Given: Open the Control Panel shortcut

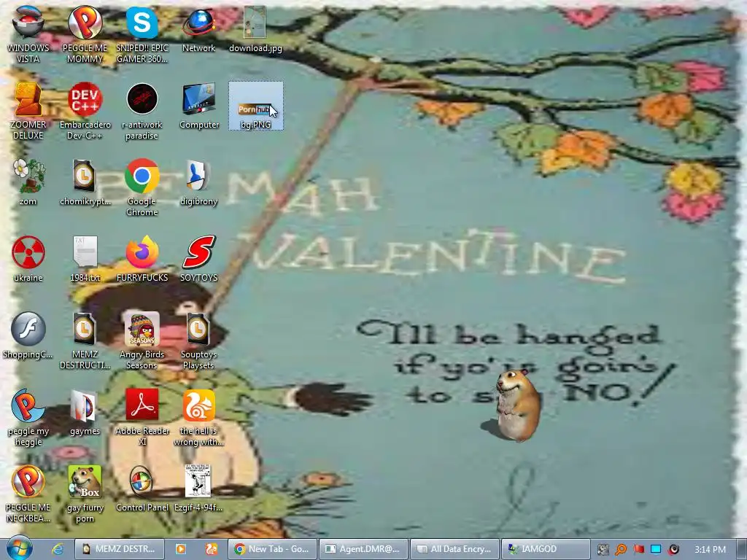Looking at the screenshot, I should [142, 489].
